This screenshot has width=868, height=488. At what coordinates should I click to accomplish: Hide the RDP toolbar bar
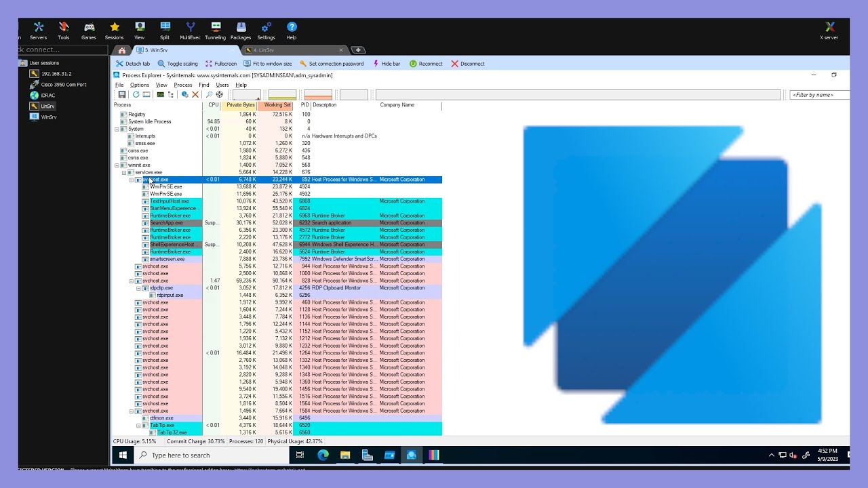(x=387, y=64)
